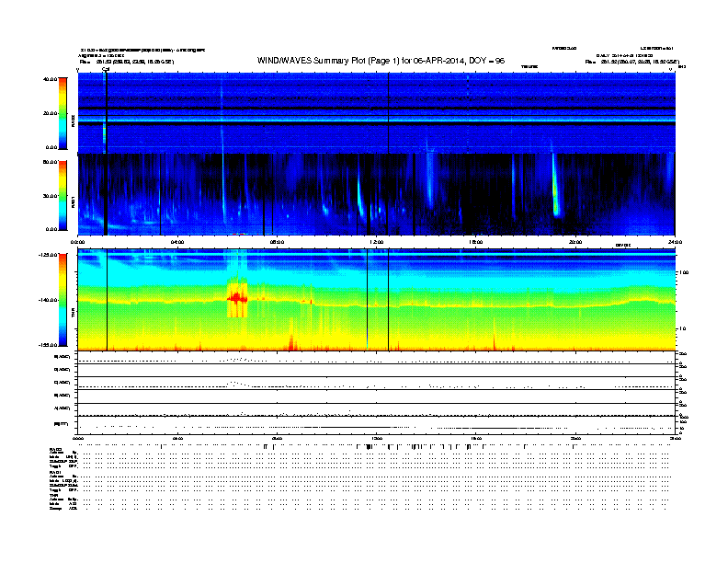The height and width of the screenshot is (563, 728).
Task: Click the TNR color scale bar
Action: pyautogui.click(x=63, y=300)
